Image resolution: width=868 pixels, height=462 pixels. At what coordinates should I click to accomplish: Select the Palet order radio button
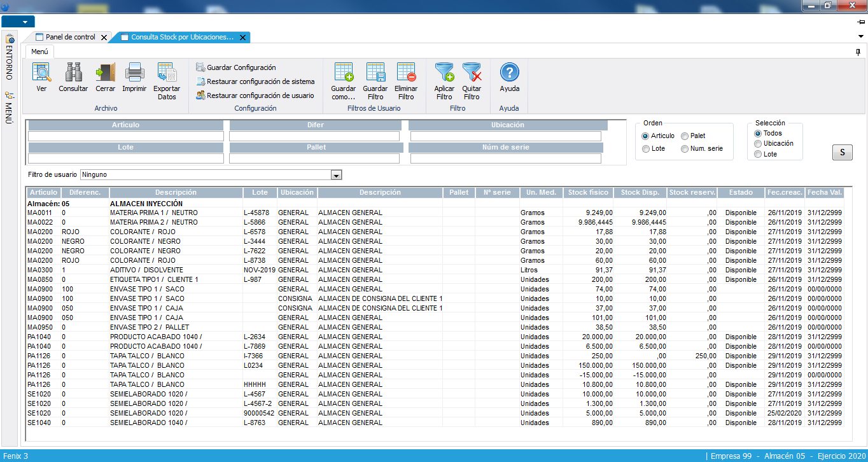[x=685, y=136]
